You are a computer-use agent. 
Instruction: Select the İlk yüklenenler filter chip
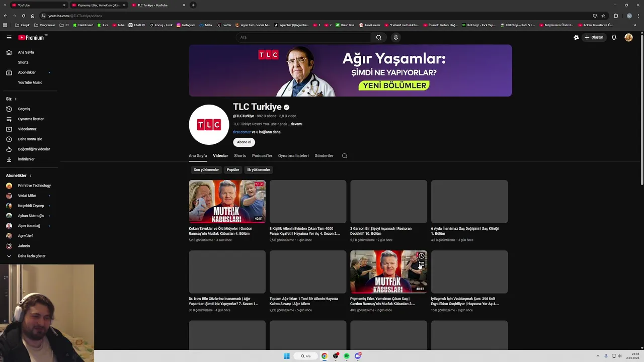coord(259,170)
